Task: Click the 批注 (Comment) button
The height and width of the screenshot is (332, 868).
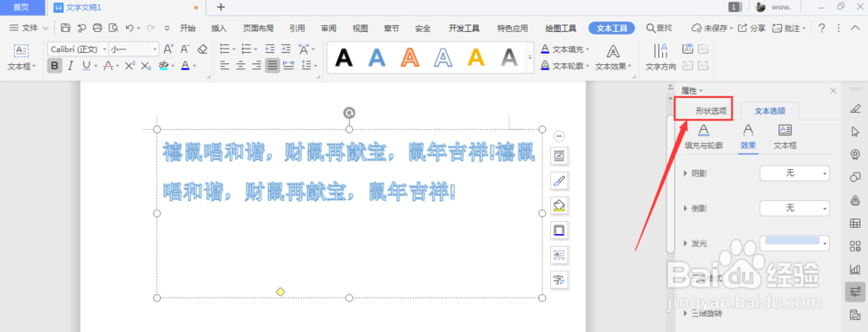Action: tap(789, 29)
